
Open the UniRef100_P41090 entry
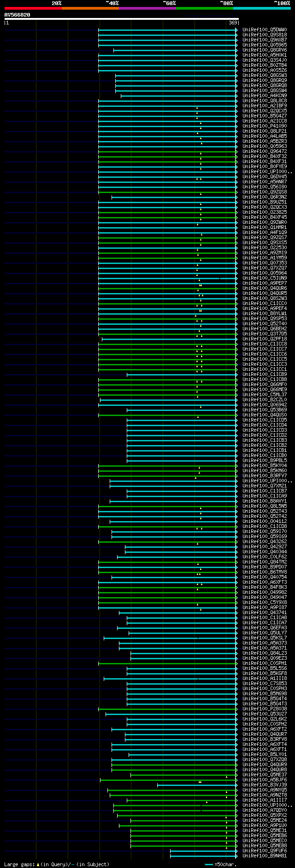pyautogui.click(x=265, y=126)
